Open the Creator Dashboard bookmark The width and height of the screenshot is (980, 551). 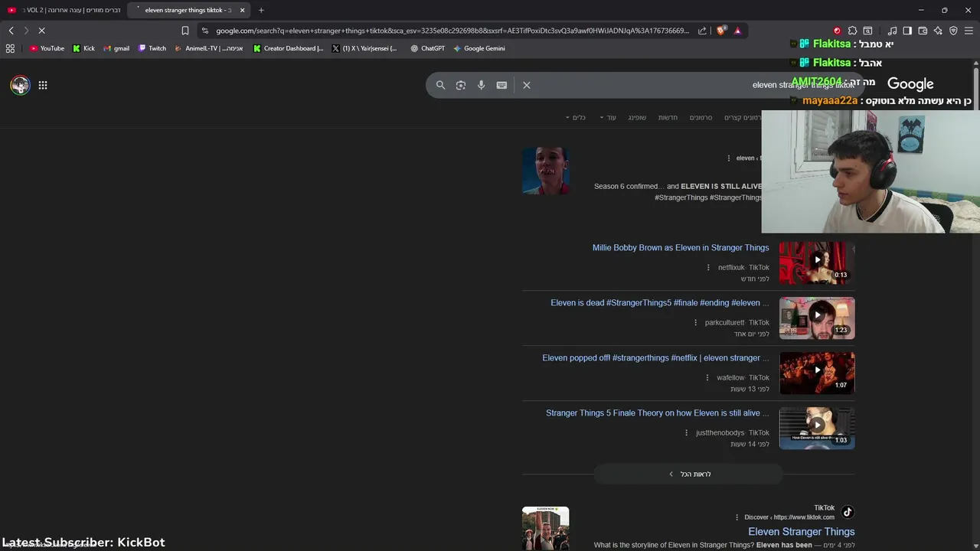[289, 48]
